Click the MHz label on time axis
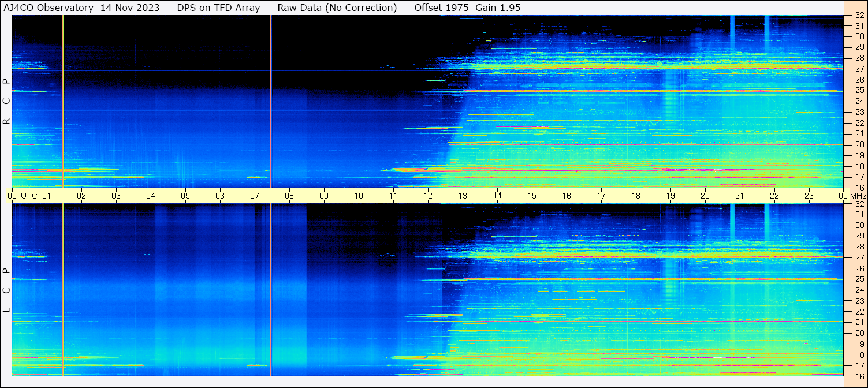This screenshot has height=388, width=868. [x=858, y=196]
